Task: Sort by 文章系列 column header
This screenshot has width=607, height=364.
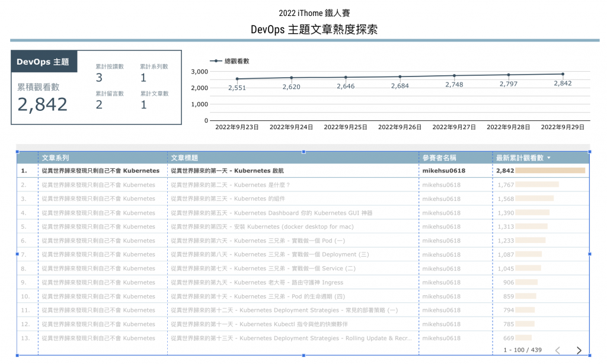Action: 55,158
